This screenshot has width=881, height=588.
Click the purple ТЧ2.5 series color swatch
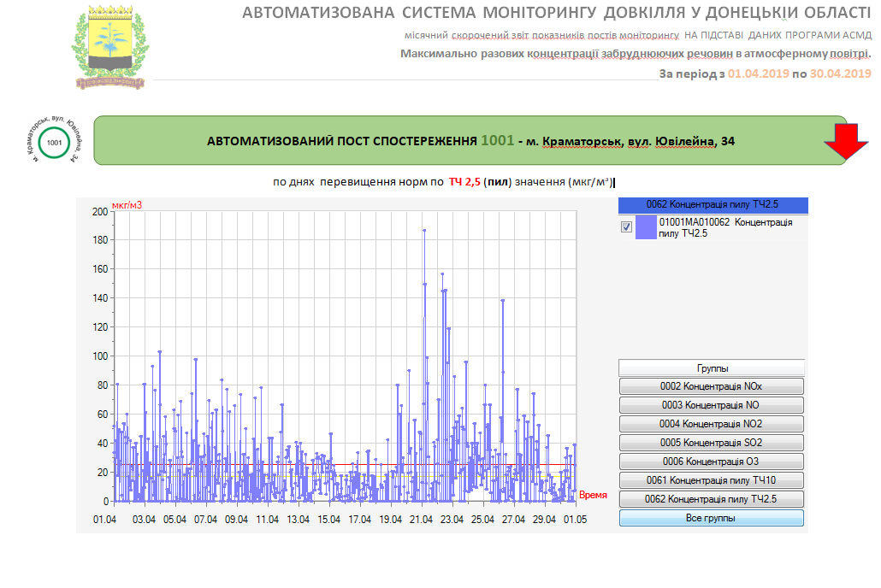tap(646, 228)
